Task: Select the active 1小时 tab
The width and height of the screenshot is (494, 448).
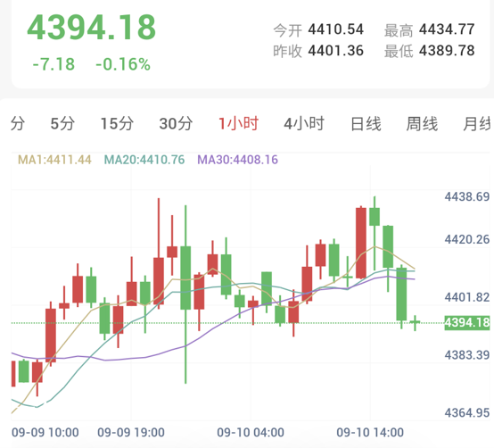Action: [x=238, y=123]
